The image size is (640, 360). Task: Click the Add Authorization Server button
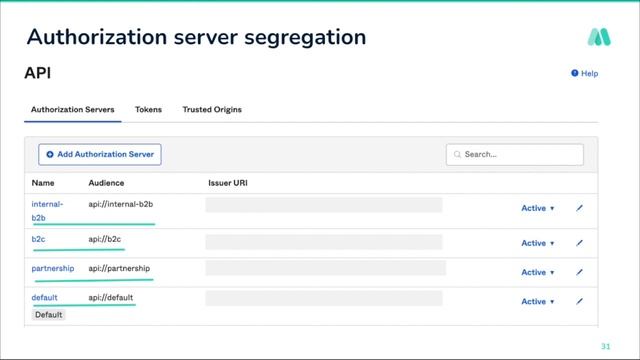tap(100, 154)
